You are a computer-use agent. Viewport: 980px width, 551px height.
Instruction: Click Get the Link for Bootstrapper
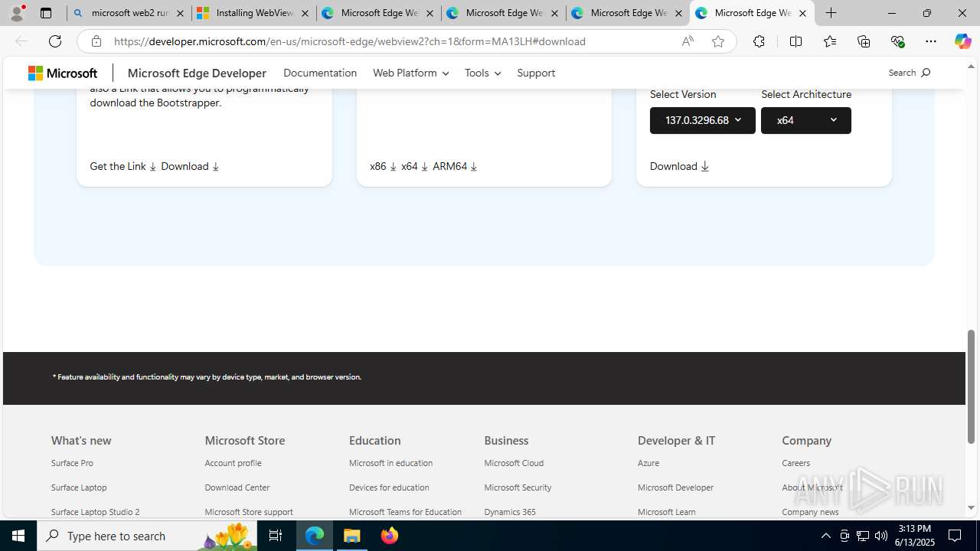pos(123,166)
